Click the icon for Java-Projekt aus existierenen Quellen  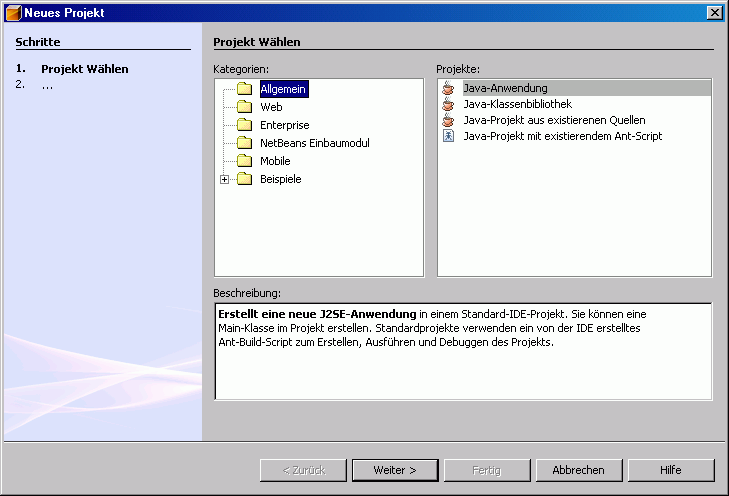(x=448, y=120)
